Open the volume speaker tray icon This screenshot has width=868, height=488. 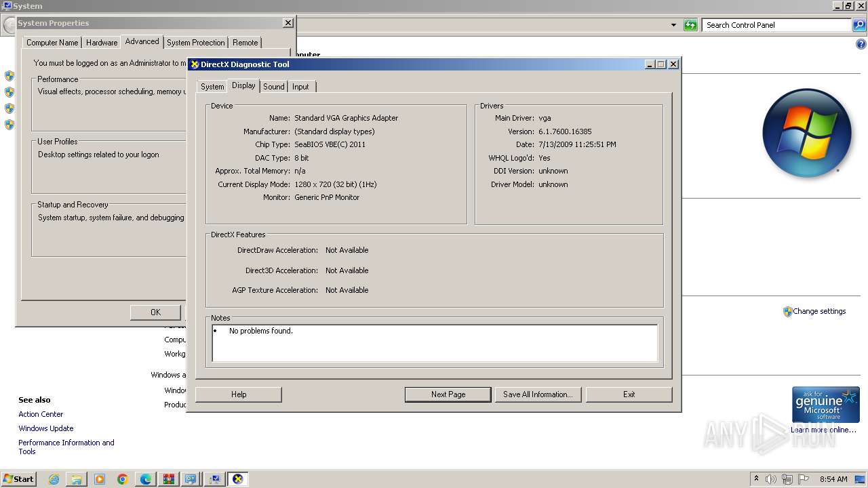(x=771, y=479)
